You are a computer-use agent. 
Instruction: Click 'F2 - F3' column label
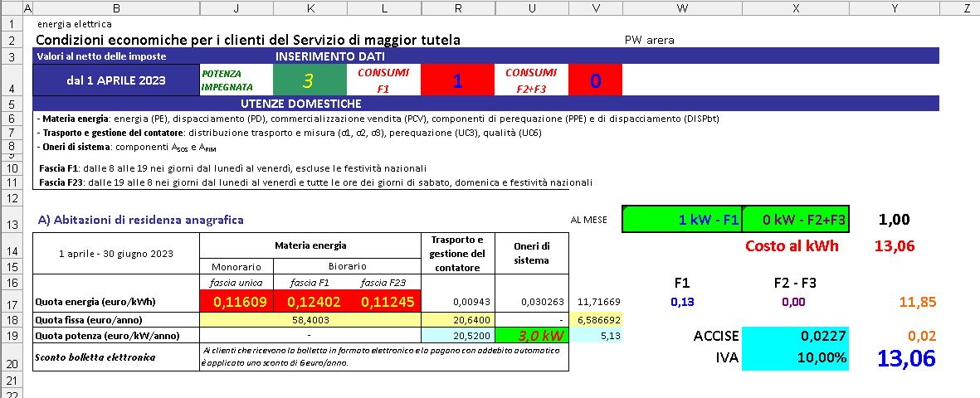795,283
